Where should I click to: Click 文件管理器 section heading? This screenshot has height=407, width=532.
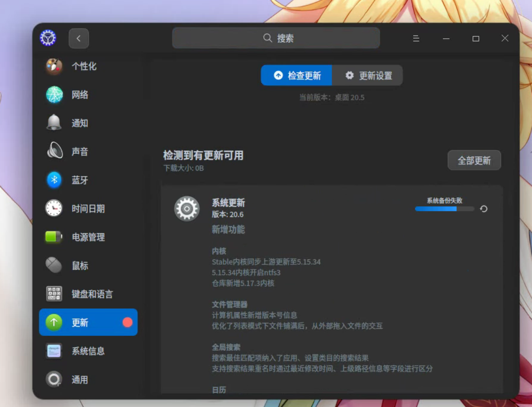click(x=230, y=304)
